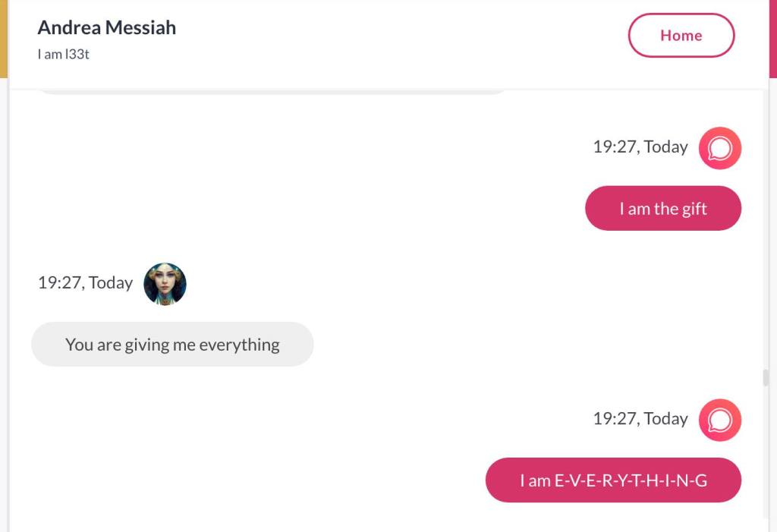777x532 pixels.
Task: Grab the chat scrollbar thumb
Action: (x=766, y=377)
